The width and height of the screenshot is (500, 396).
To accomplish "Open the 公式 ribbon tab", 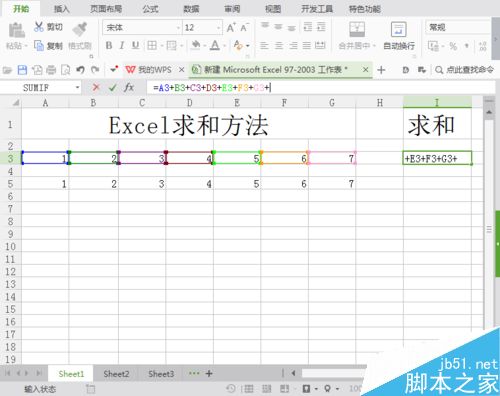I will (x=150, y=9).
